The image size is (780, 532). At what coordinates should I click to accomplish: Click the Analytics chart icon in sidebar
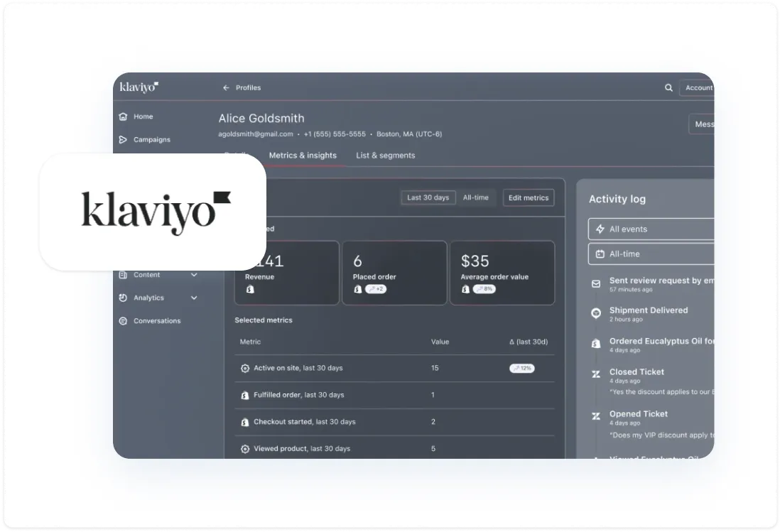(123, 298)
